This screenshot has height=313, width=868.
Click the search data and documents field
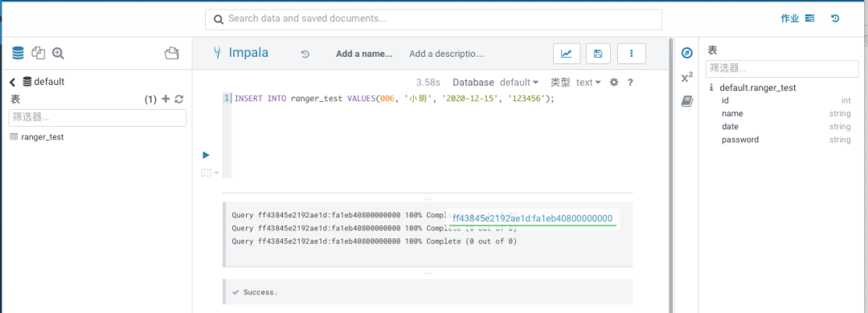(x=433, y=19)
